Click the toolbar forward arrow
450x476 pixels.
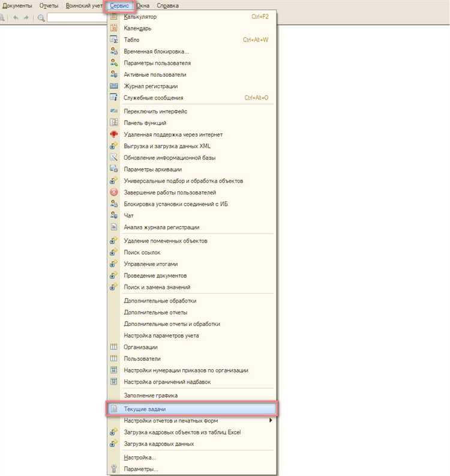coord(26,17)
